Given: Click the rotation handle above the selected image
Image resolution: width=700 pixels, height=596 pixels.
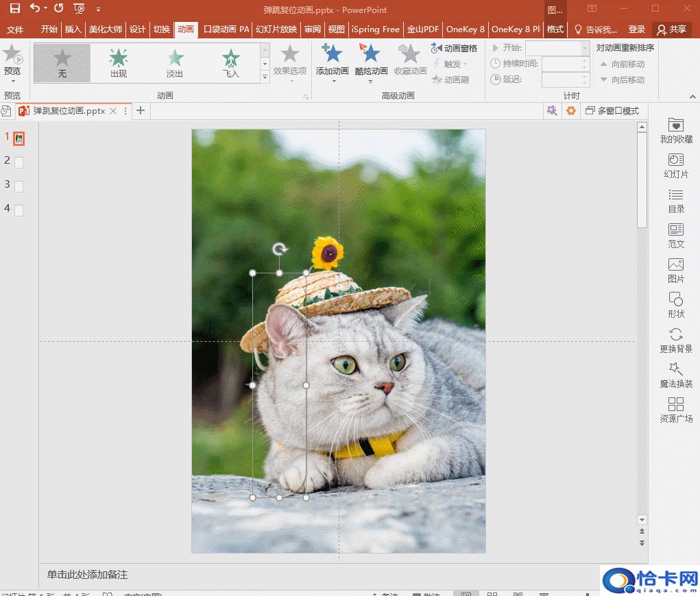Looking at the screenshot, I should click(x=279, y=249).
